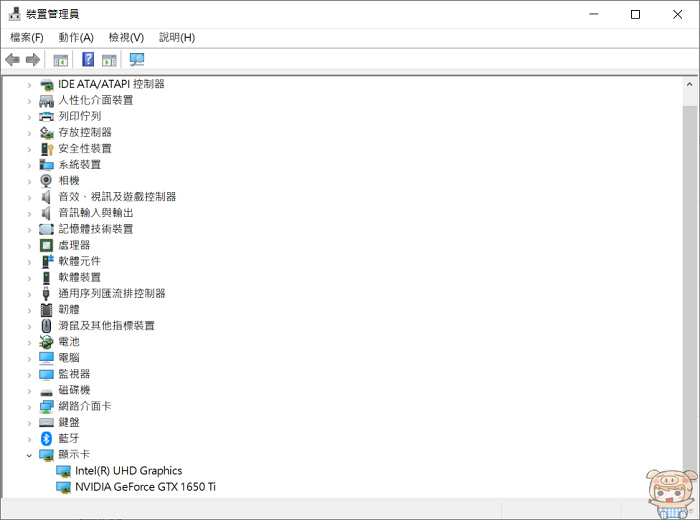The height and width of the screenshot is (520, 700).
Task: Click the battery icon for 電池
Action: pos(46,342)
